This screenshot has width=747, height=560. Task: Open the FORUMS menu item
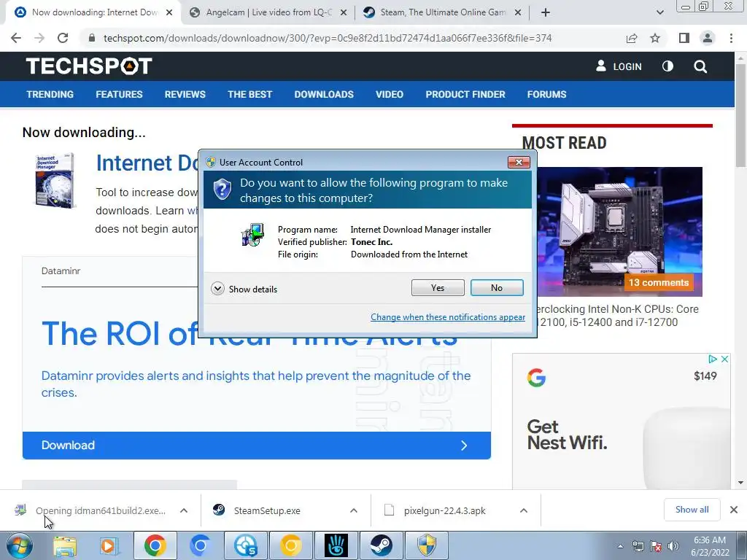(x=546, y=94)
